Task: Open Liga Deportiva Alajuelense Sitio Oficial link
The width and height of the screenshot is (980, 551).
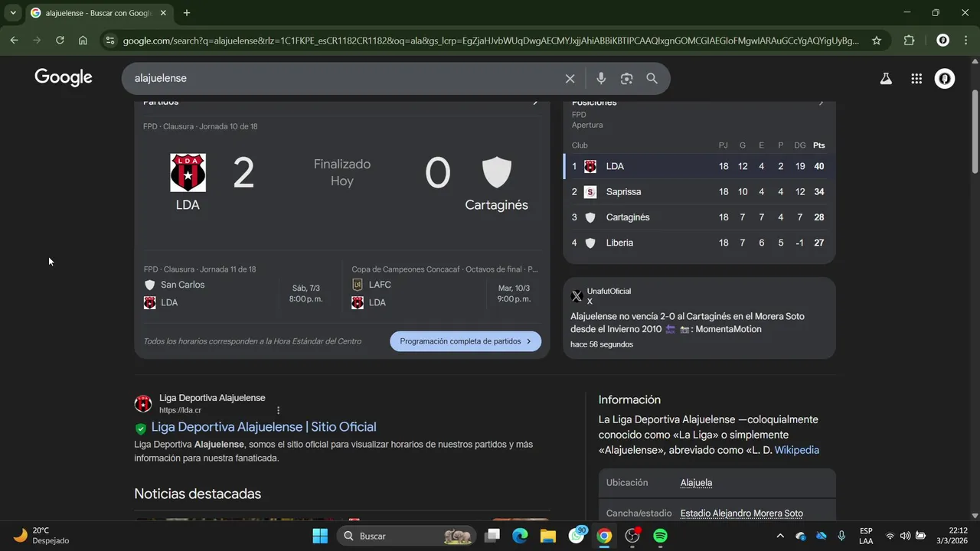Action: (264, 427)
